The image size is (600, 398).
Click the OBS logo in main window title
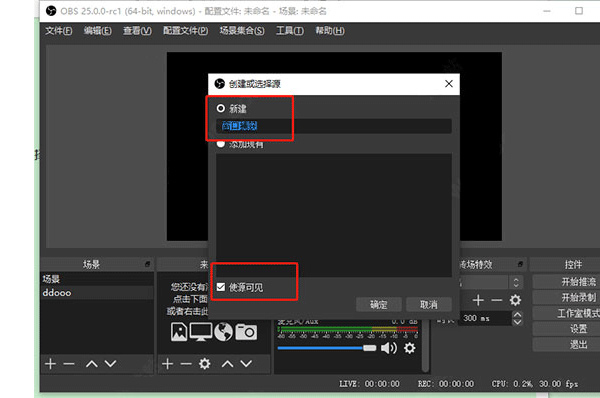click(x=51, y=11)
